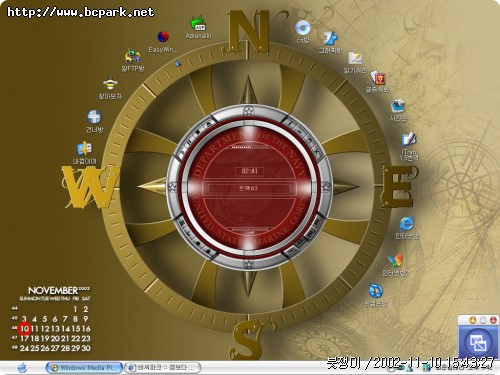
Task: Click the 트랙07 track title field
Action: (248, 189)
